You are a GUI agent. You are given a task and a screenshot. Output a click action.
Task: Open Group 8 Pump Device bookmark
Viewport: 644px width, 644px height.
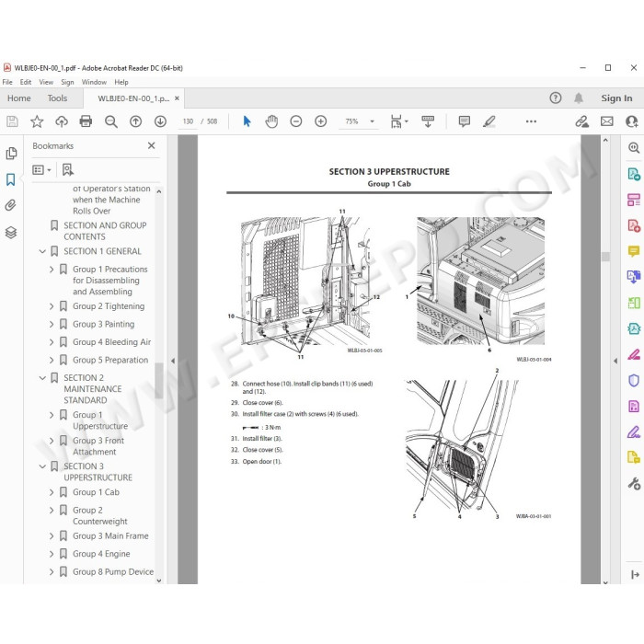113,571
